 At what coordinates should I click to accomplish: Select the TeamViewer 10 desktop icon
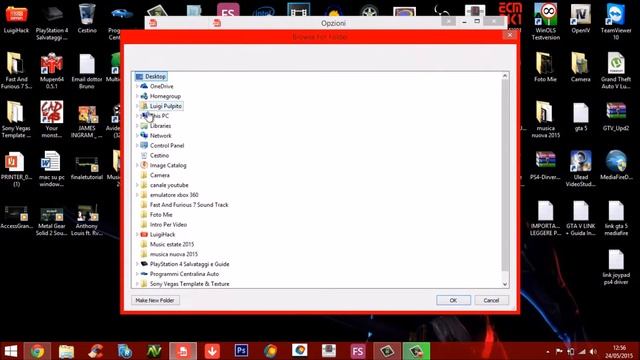tap(616, 22)
